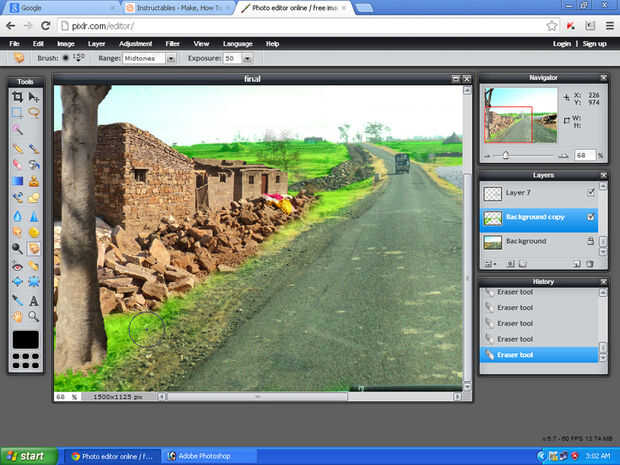
Task: Select the Type text tool
Action: point(34,301)
